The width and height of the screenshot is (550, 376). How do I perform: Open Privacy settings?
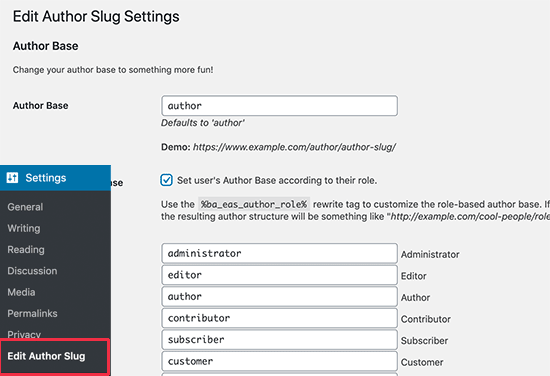tap(24, 334)
